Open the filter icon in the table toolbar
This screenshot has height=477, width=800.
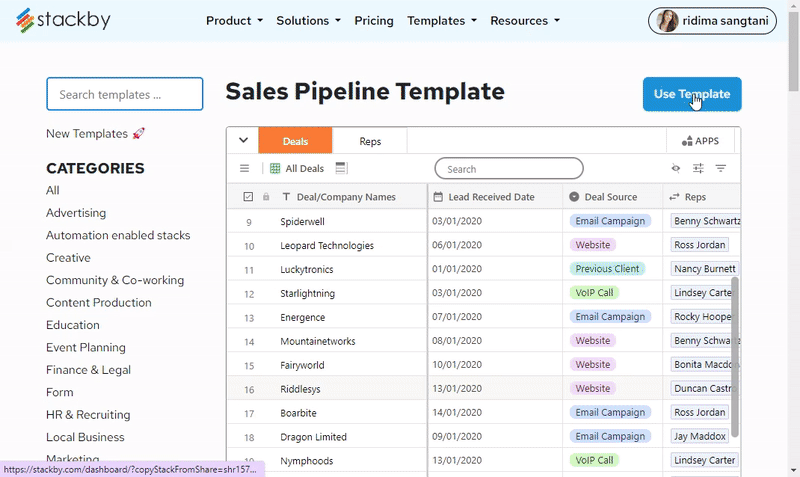tap(720, 168)
